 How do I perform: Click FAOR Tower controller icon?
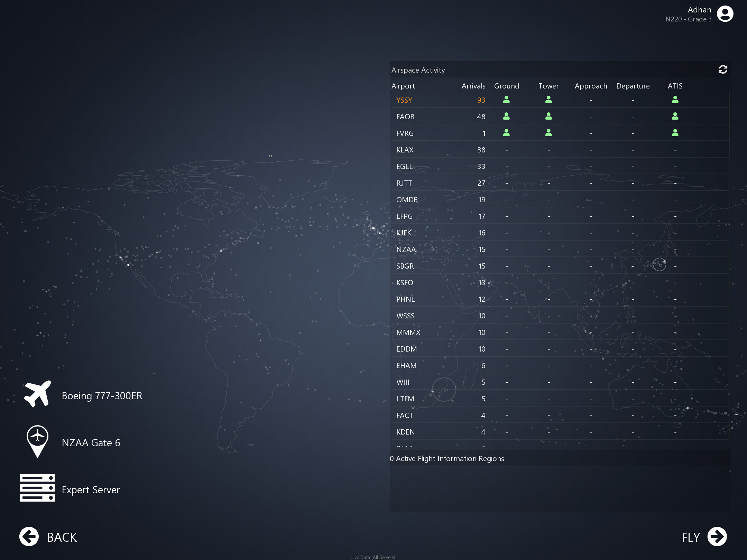(548, 116)
